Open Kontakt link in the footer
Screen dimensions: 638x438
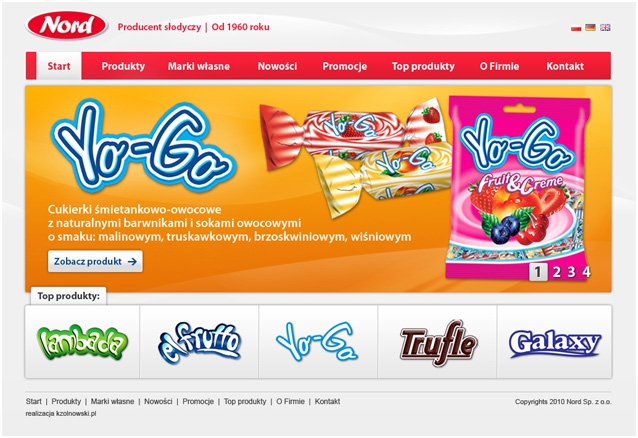327,401
